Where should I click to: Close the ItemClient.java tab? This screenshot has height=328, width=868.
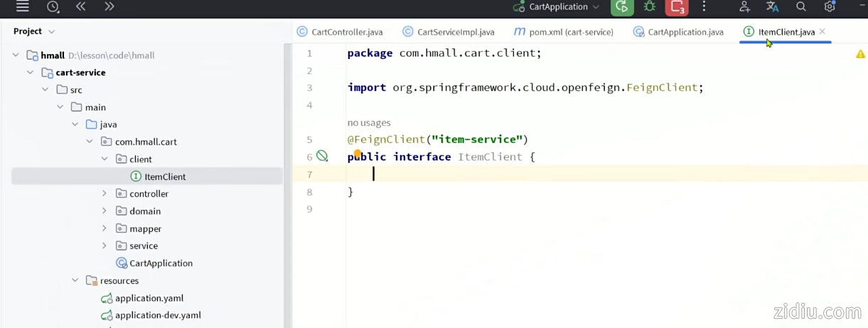pyautogui.click(x=823, y=31)
